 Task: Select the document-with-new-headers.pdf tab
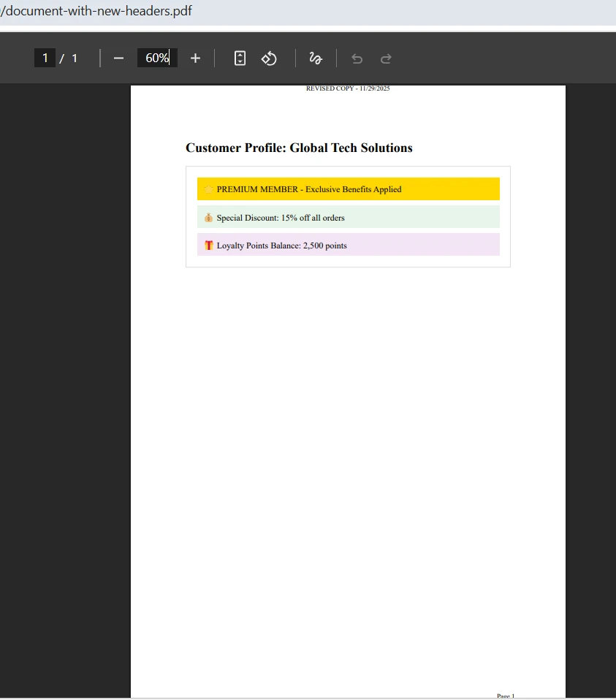[x=96, y=11]
